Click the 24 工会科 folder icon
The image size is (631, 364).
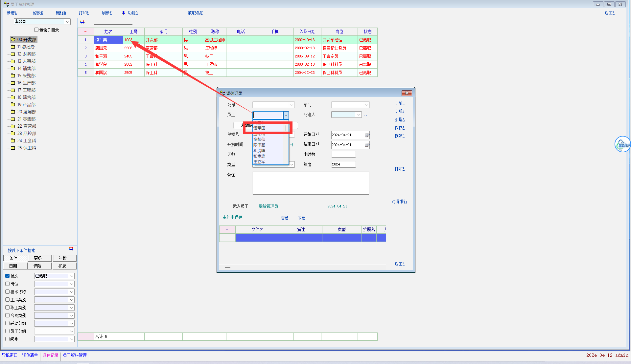(x=13, y=140)
